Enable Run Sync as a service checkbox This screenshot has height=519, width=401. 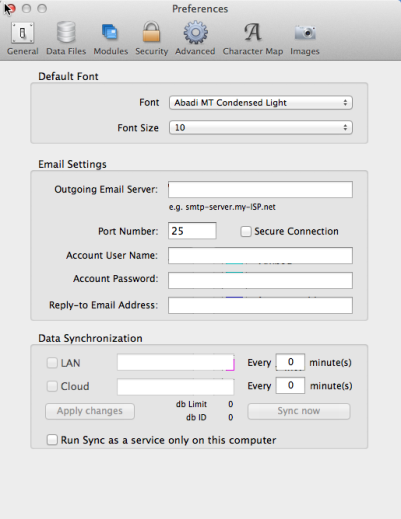click(x=52, y=440)
